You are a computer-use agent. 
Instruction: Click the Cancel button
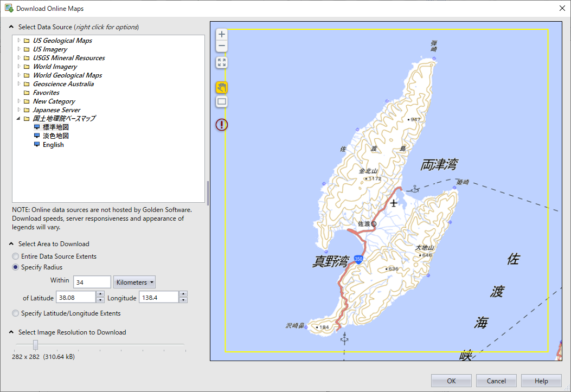pyautogui.click(x=496, y=381)
